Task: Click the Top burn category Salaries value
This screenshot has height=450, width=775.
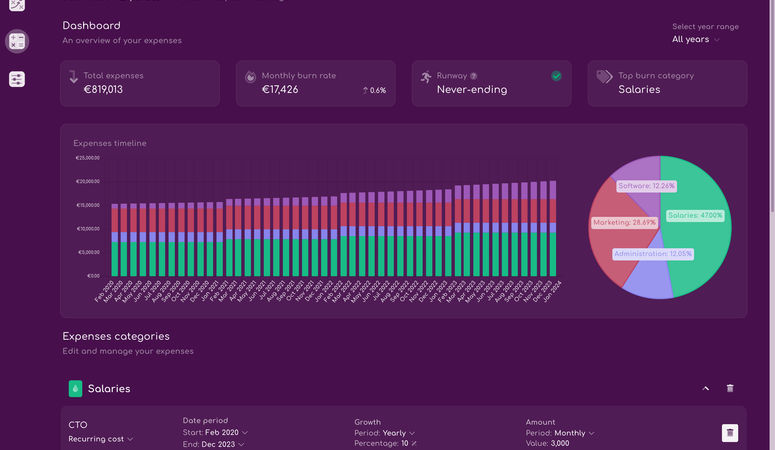Action: pos(639,90)
